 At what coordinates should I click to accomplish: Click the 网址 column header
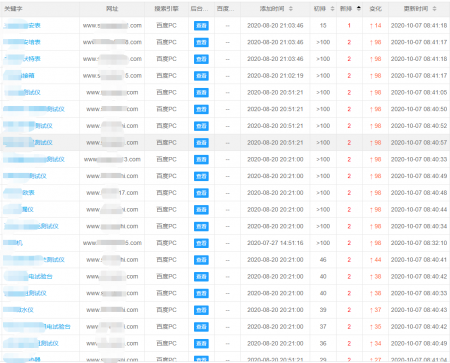click(112, 9)
